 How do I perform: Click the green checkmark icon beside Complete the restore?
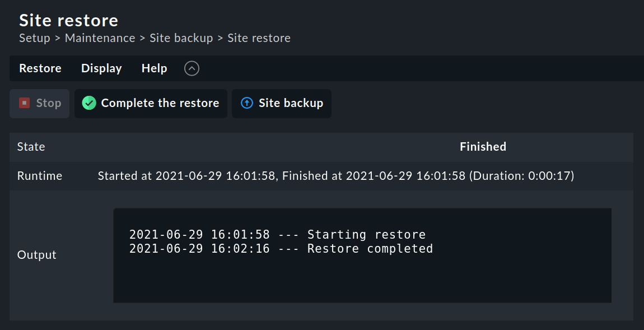tap(88, 103)
